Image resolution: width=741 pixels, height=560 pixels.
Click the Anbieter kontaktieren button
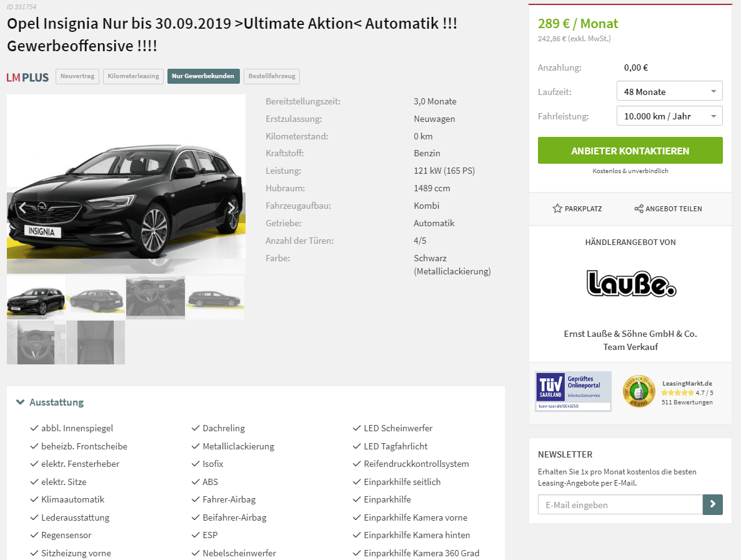630,150
